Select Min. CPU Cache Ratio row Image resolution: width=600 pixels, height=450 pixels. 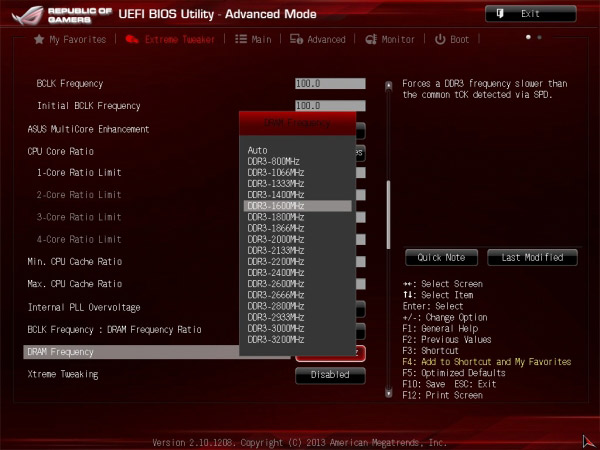(x=75, y=262)
